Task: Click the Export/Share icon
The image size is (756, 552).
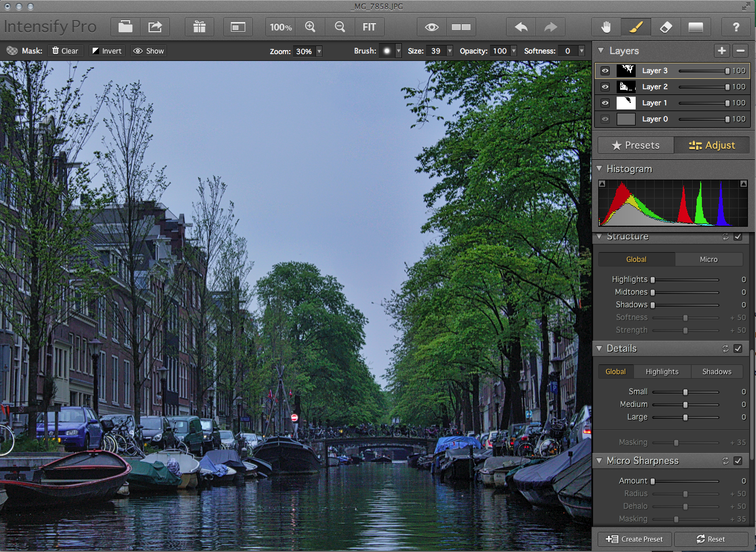Action: (154, 26)
